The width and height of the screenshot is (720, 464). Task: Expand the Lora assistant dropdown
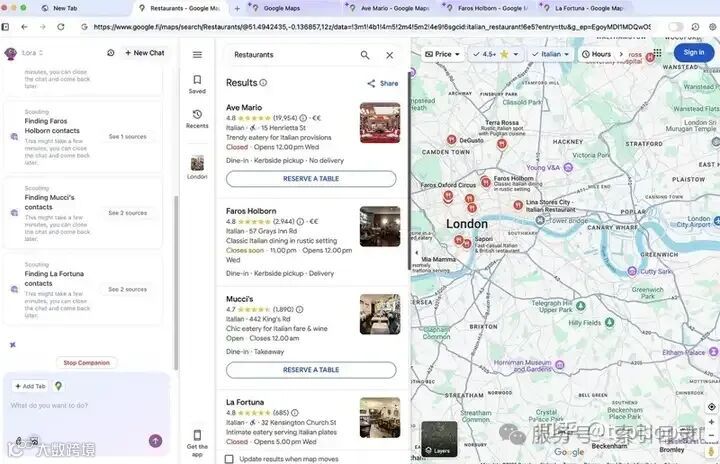(32, 53)
